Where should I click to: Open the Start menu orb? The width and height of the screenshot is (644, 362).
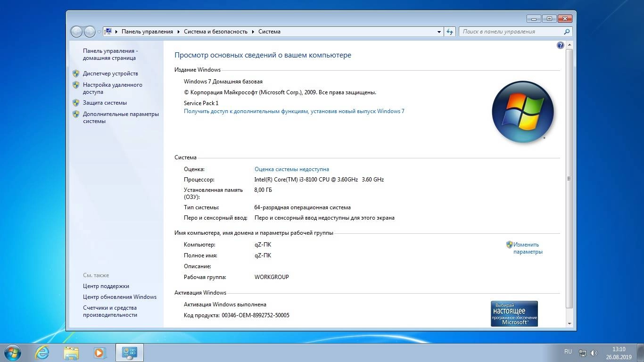click(12, 353)
